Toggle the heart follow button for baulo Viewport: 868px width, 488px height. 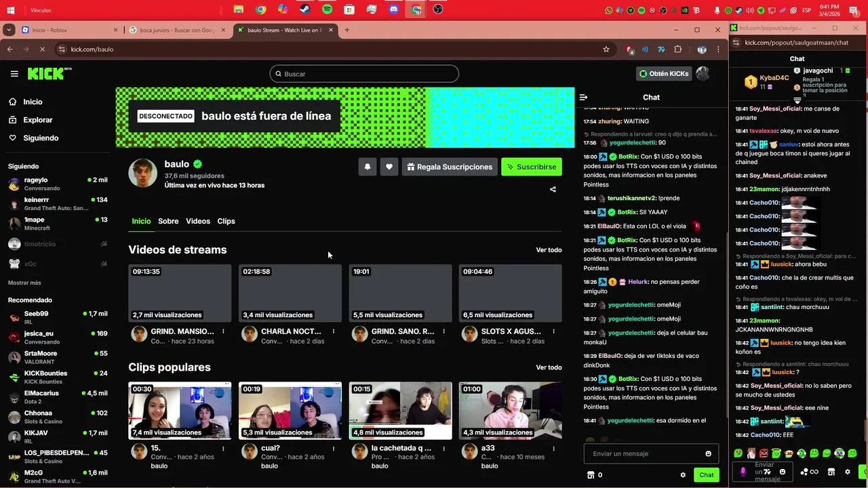pyautogui.click(x=389, y=167)
